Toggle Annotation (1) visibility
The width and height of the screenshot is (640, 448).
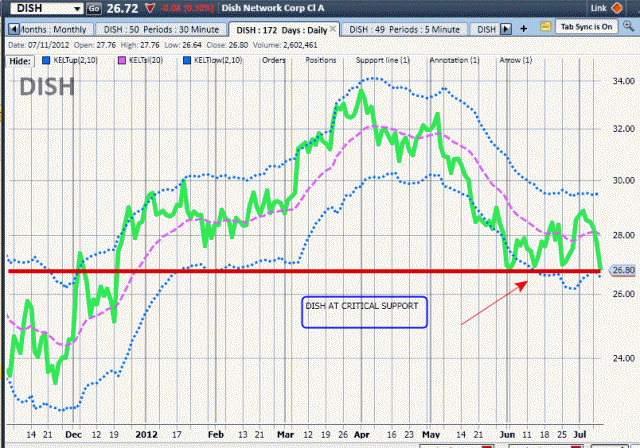[x=454, y=60]
